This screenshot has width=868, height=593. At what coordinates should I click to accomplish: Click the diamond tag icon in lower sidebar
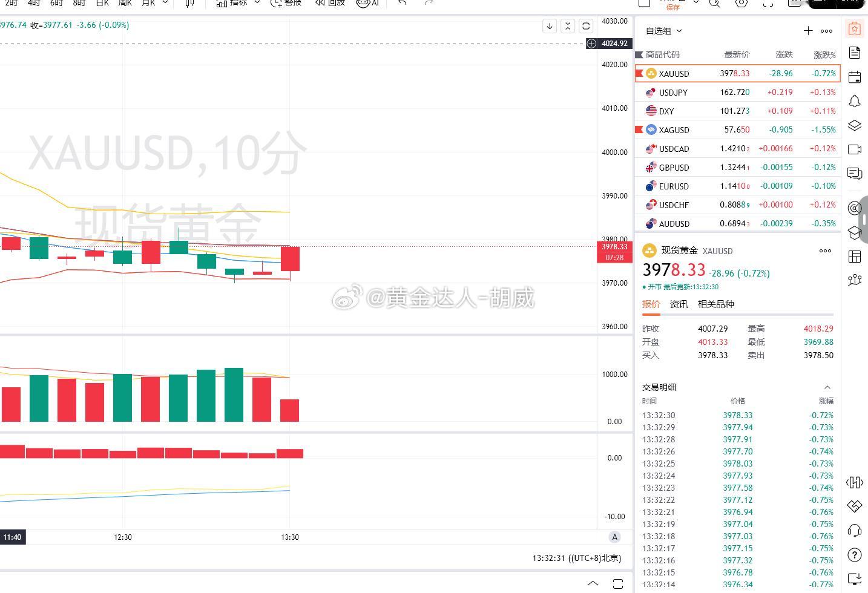coord(855,506)
